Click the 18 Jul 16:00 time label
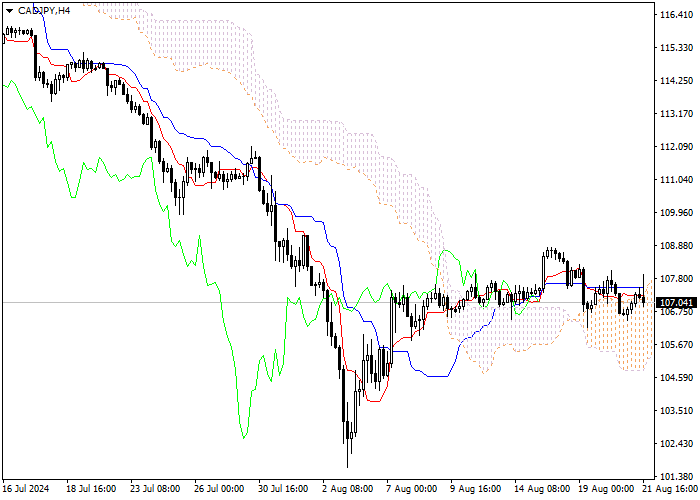 tap(91, 489)
